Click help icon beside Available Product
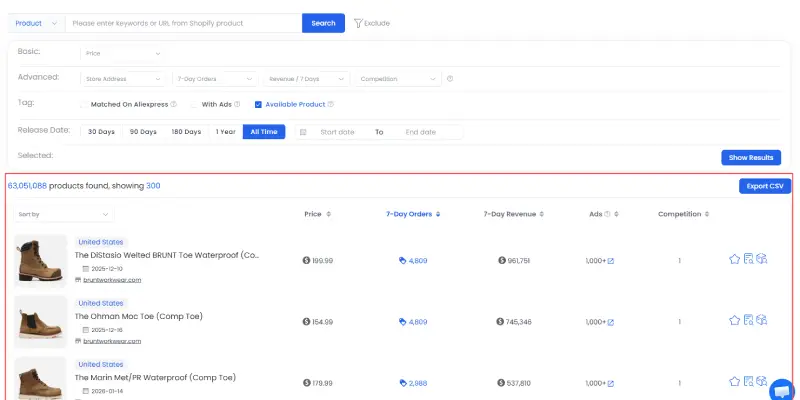This screenshot has width=800, height=400. coord(331,105)
